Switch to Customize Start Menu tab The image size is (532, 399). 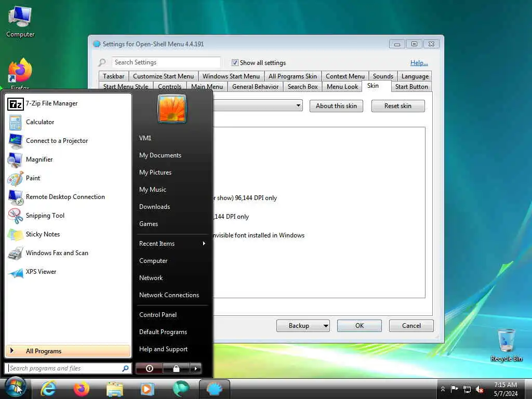[163, 76]
